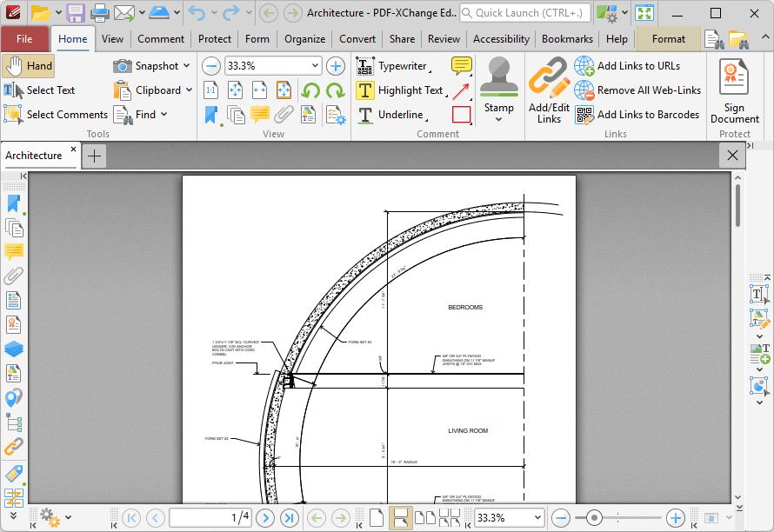Switch to the Convert ribbon tab
The height and width of the screenshot is (532, 774).
pos(357,39)
